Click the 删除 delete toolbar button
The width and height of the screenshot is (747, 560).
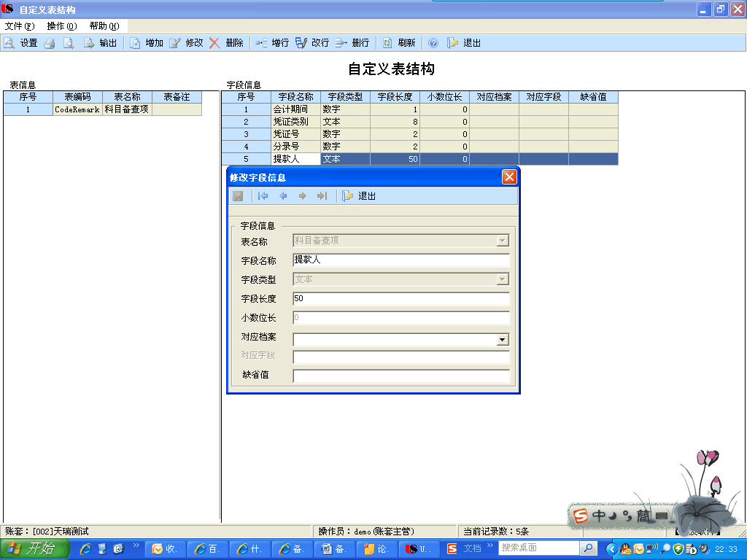226,43
